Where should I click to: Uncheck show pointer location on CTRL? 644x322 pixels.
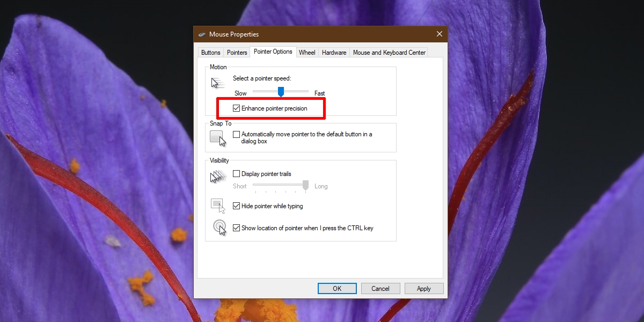coord(237,228)
